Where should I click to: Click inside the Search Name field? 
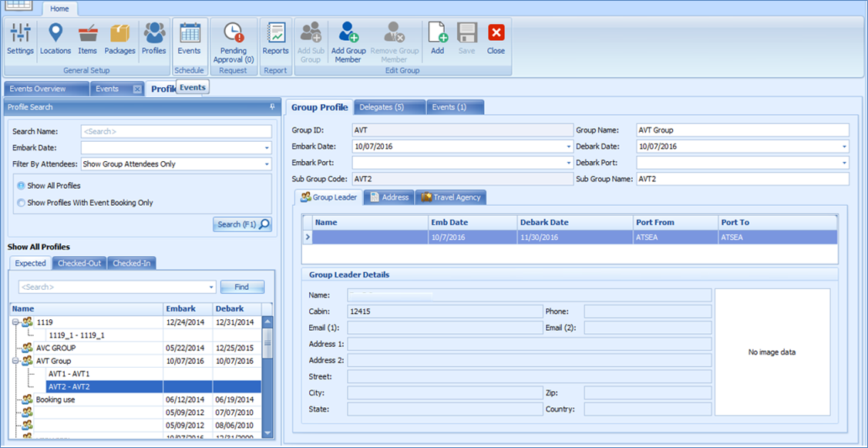(x=176, y=130)
